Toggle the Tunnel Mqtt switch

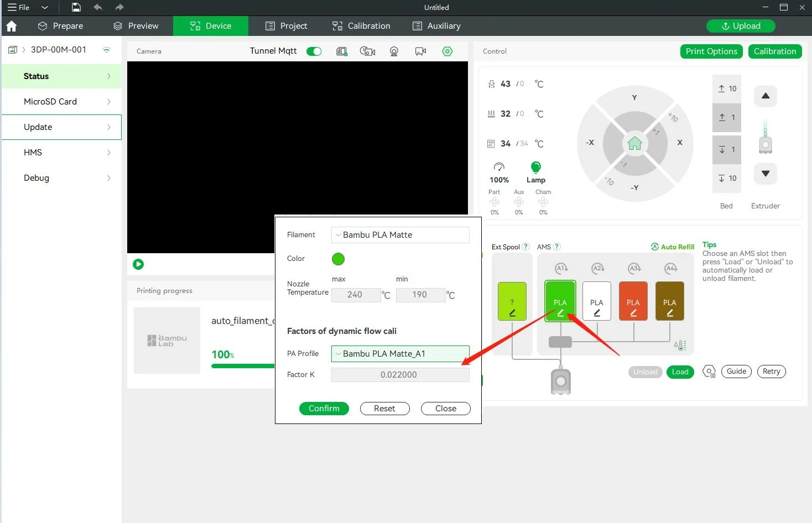point(314,51)
